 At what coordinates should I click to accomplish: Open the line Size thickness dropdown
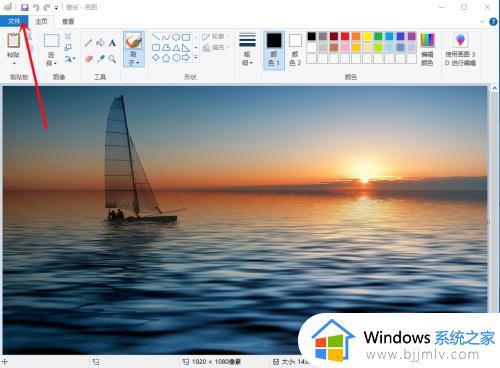247,49
